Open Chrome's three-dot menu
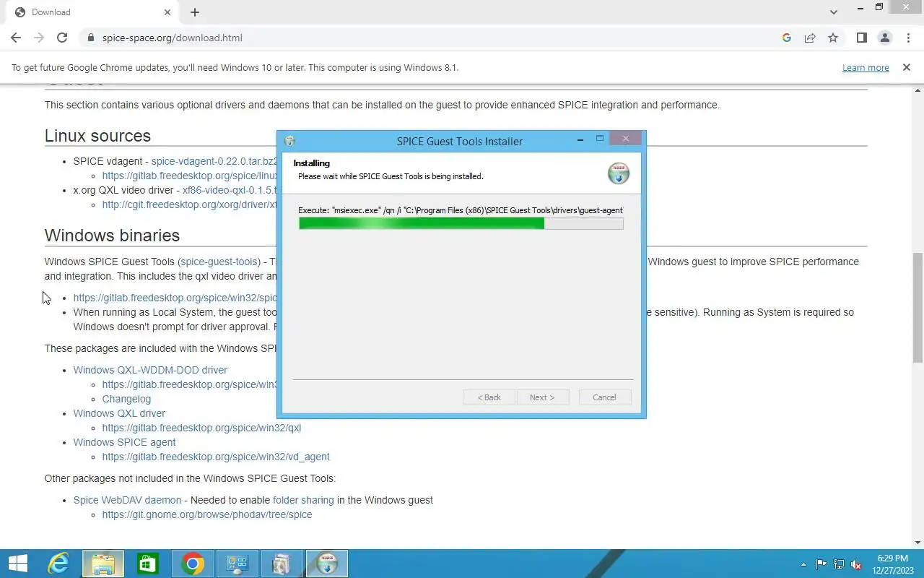This screenshot has height=578, width=924. point(907,38)
